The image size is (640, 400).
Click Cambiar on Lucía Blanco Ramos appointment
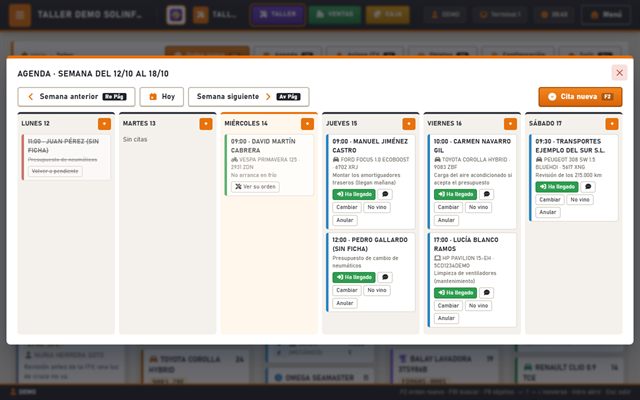(x=449, y=306)
